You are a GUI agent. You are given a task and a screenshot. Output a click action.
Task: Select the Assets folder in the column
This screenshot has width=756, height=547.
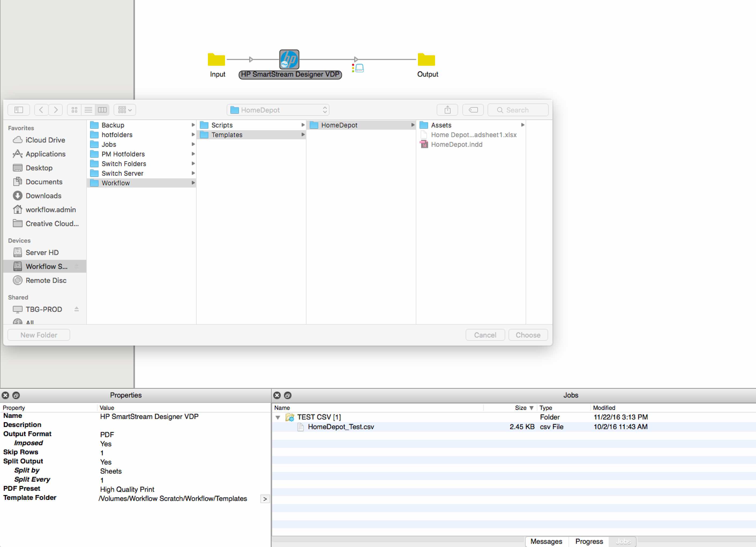click(x=441, y=125)
